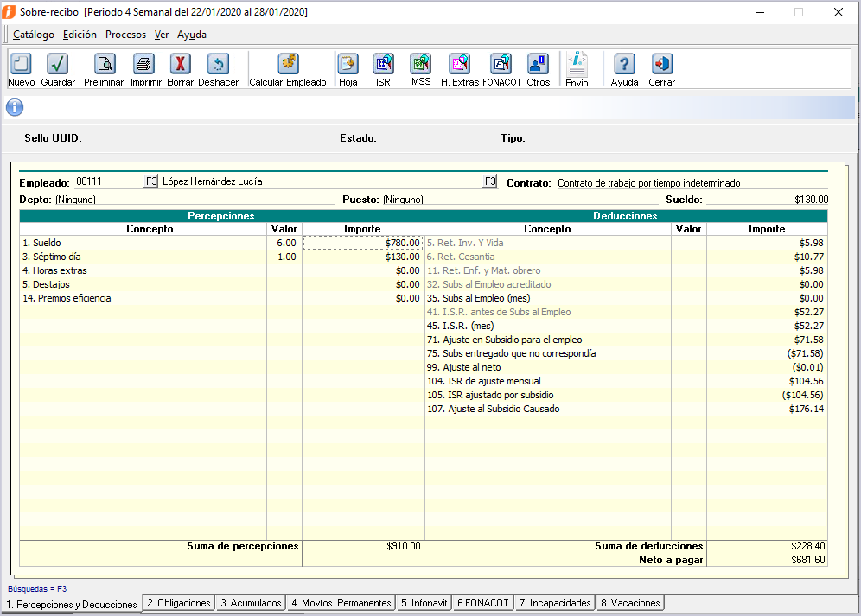Open the FONACOT toolbar icon
861x616 pixels.
click(x=501, y=65)
